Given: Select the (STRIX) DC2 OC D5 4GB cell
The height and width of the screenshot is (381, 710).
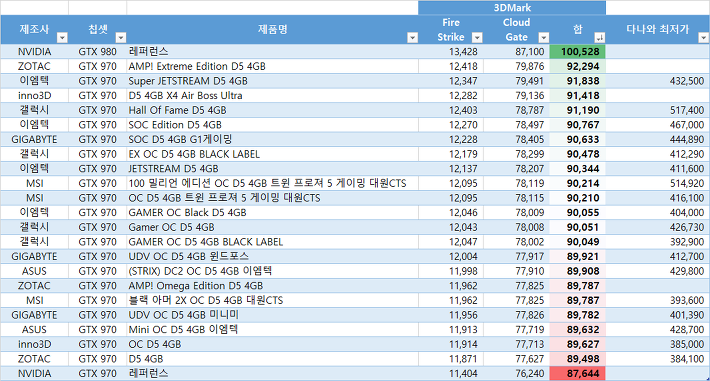Looking at the screenshot, I should (x=273, y=271).
